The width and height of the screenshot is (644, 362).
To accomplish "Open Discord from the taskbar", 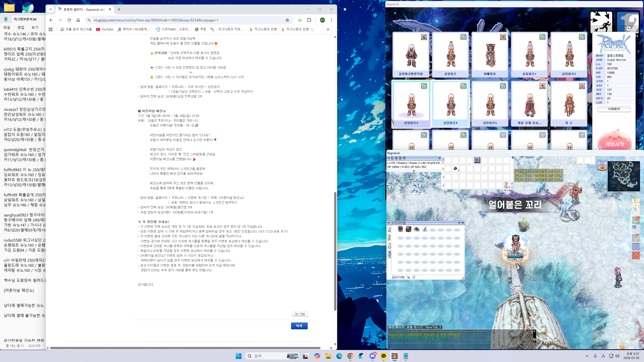I will point(373,356).
